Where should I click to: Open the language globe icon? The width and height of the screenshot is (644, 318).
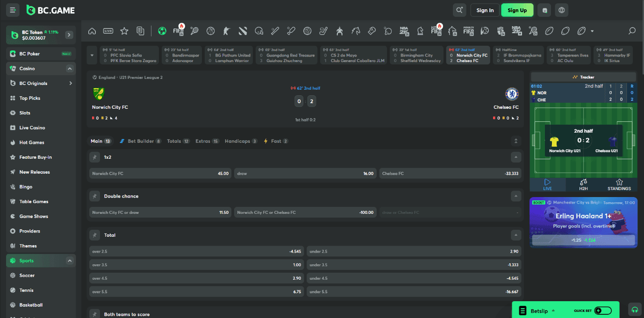click(562, 10)
